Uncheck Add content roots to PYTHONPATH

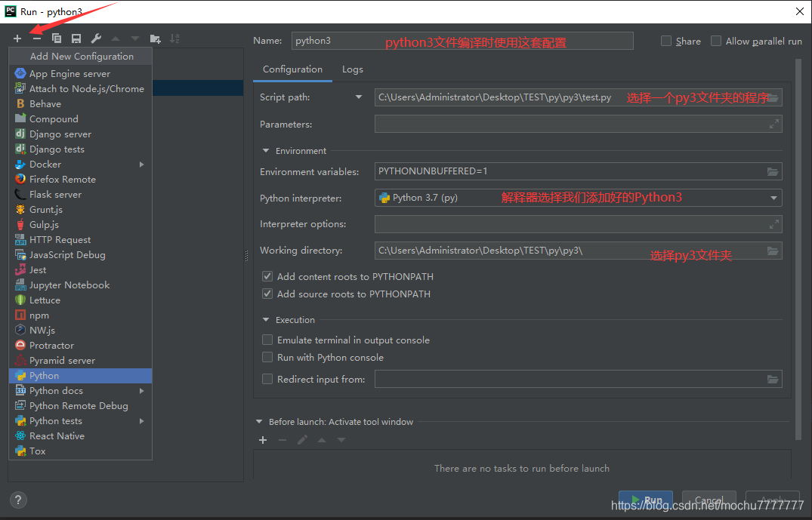[x=267, y=276]
